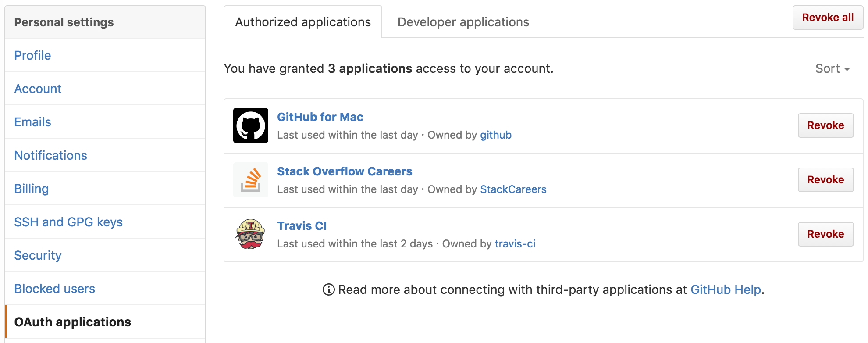Visit the github owner profile link
The image size is (868, 343).
tap(496, 135)
